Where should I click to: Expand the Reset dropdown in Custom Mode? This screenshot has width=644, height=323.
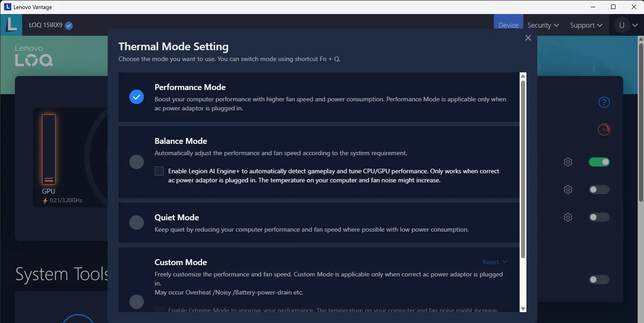coord(495,262)
